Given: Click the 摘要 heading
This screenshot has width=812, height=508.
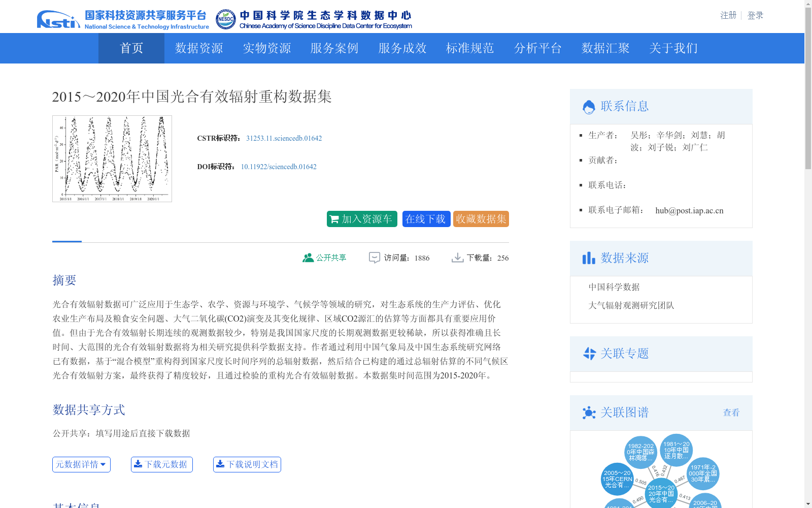Looking at the screenshot, I should [x=64, y=280].
